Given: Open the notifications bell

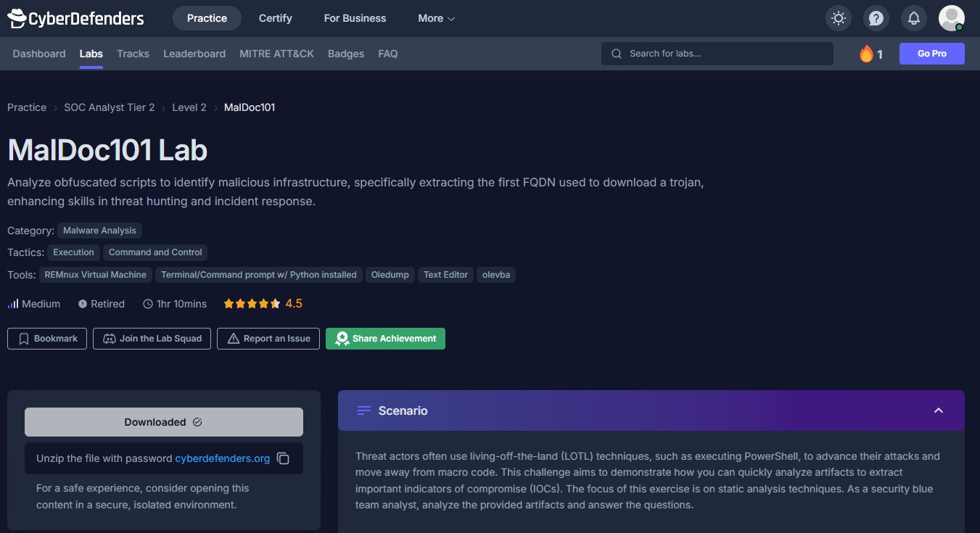Looking at the screenshot, I should coord(914,18).
